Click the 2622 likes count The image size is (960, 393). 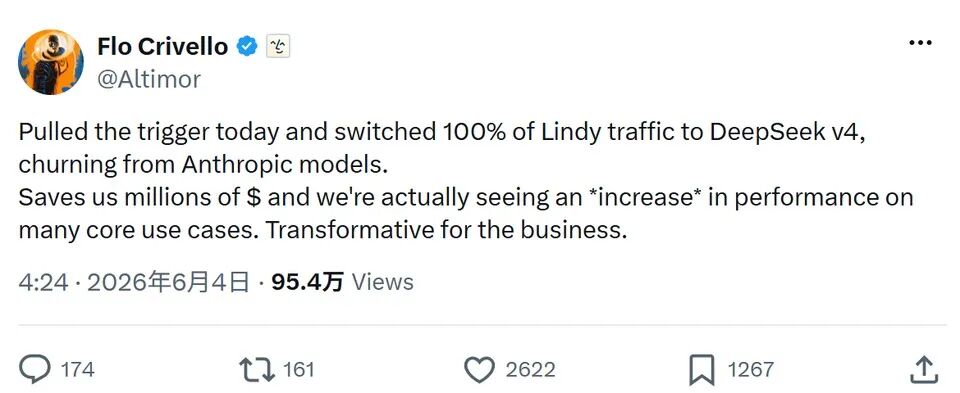[531, 370]
